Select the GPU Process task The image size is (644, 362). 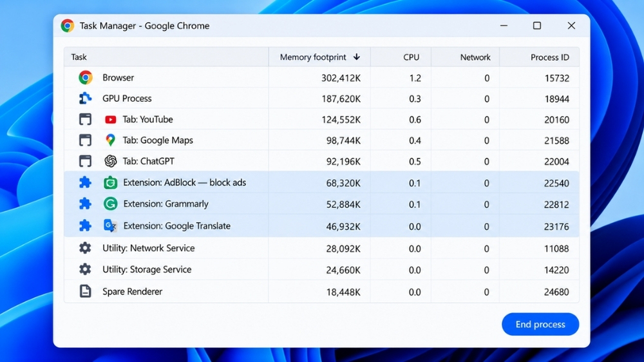321,98
